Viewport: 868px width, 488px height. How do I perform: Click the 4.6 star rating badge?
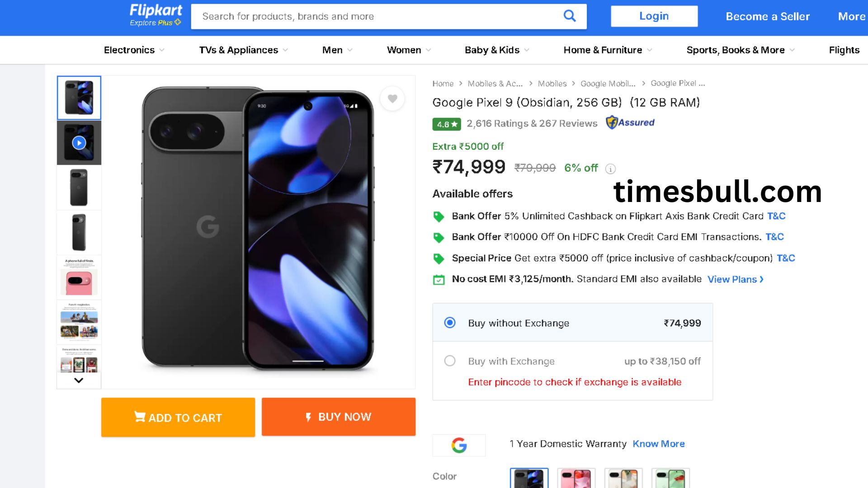click(446, 124)
